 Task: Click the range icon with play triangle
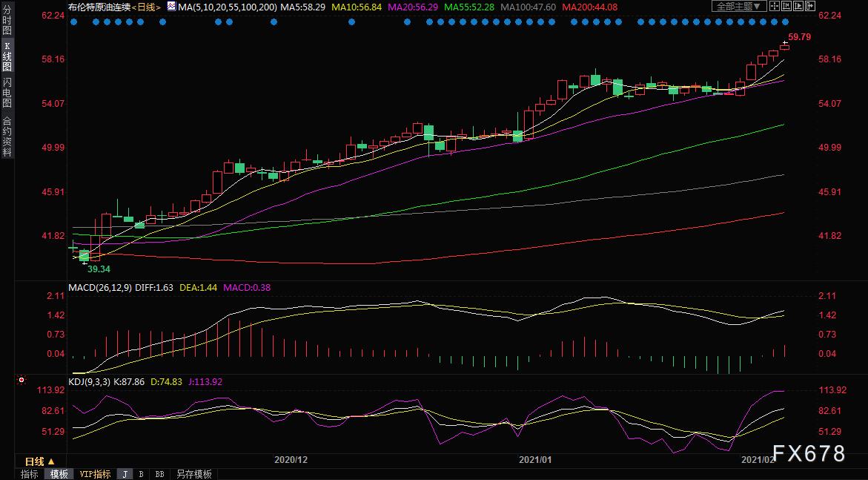pos(798,6)
